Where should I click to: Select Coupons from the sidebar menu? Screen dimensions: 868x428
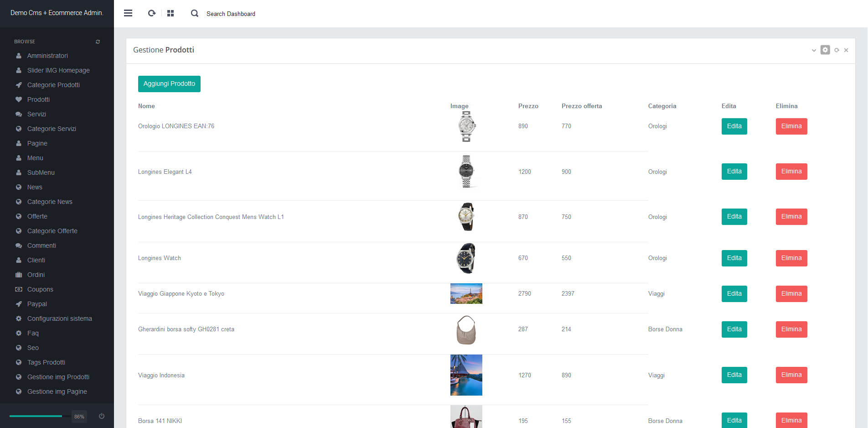click(40, 289)
